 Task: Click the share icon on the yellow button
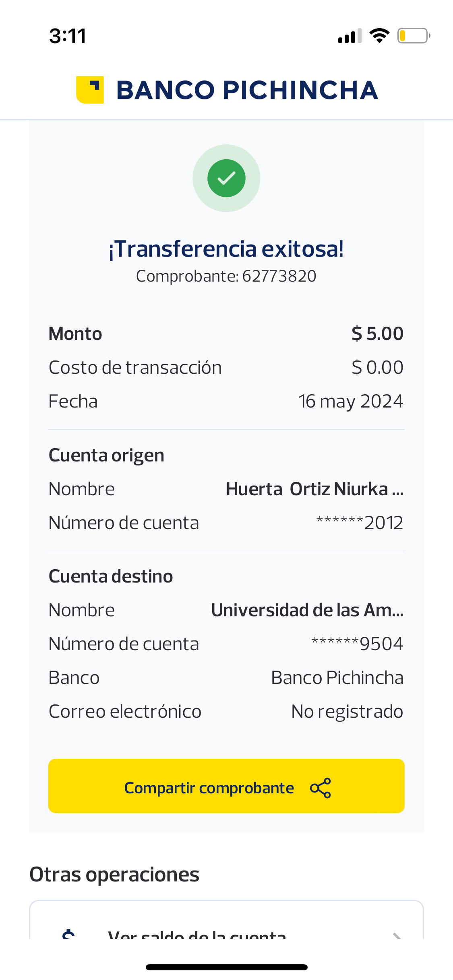321,788
